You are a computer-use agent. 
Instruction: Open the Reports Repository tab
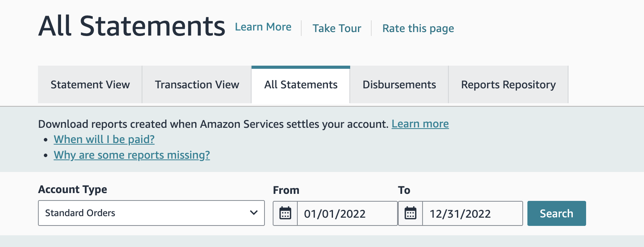508,85
